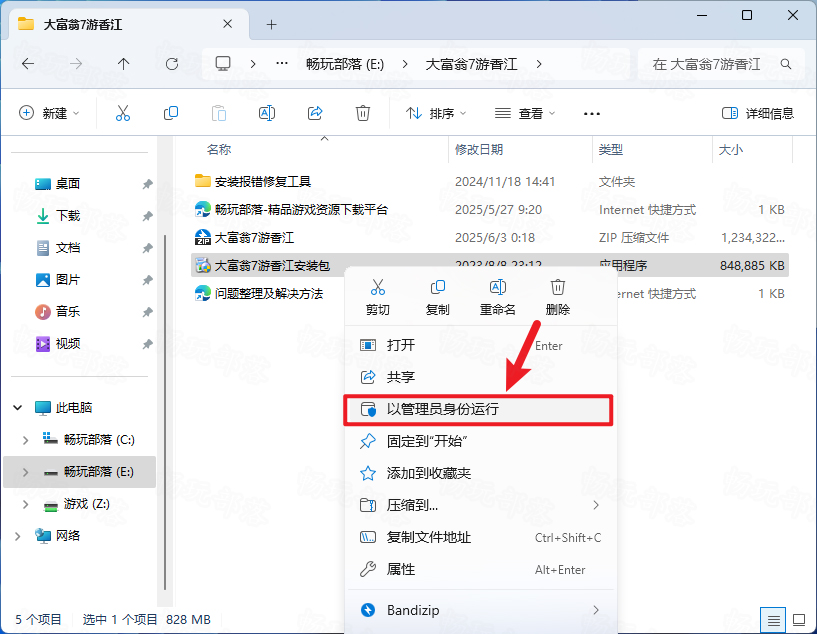Select the 安装报错修复工具 folder
Viewport: 817px width, 634px height.
click(x=490, y=181)
